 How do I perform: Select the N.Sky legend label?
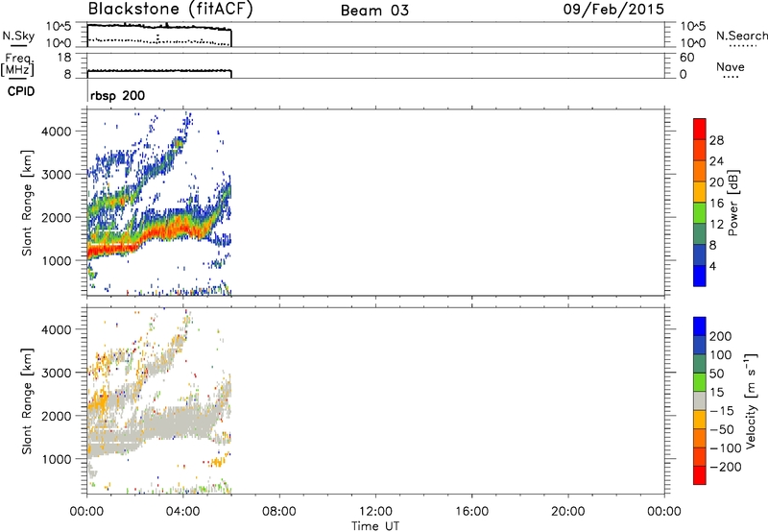coord(18,36)
